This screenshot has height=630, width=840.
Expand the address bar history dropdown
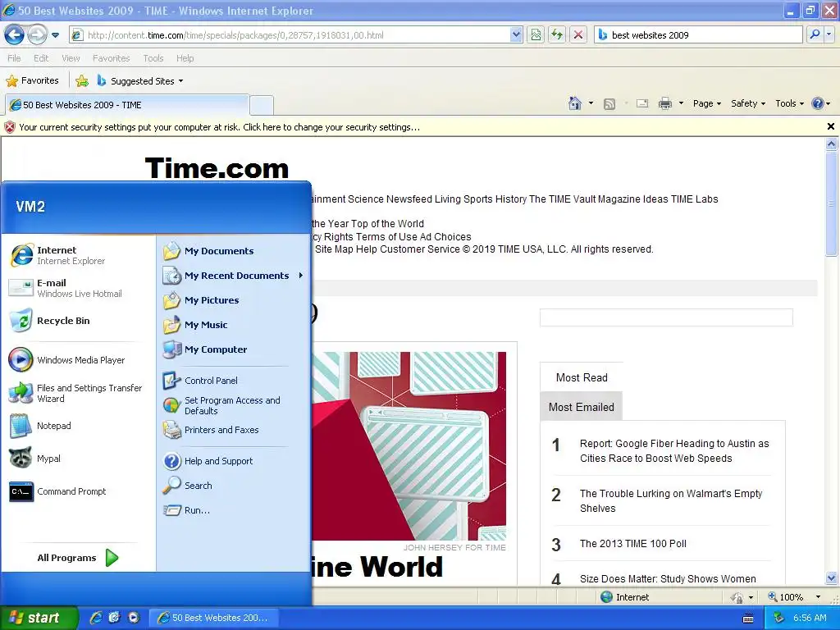coord(515,35)
